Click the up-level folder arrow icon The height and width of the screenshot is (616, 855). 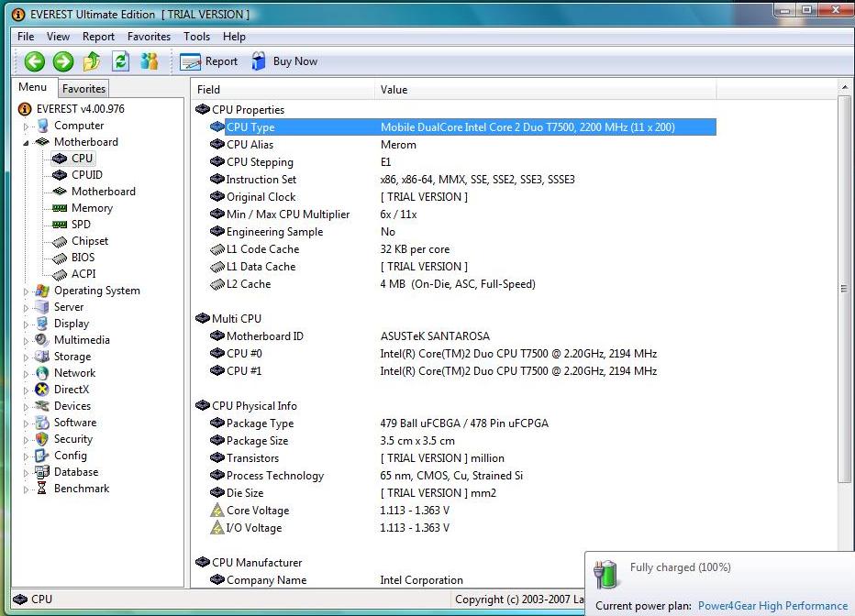tap(92, 61)
